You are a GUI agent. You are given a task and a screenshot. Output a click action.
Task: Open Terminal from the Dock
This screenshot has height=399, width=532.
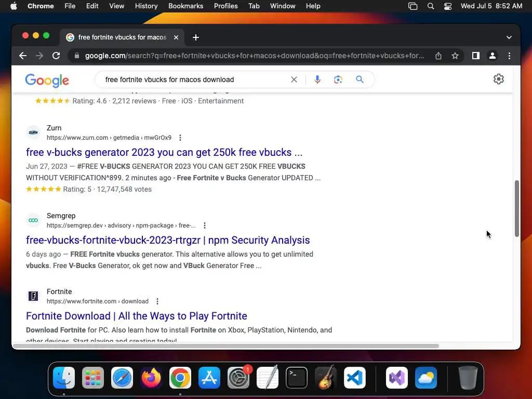pyautogui.click(x=297, y=378)
